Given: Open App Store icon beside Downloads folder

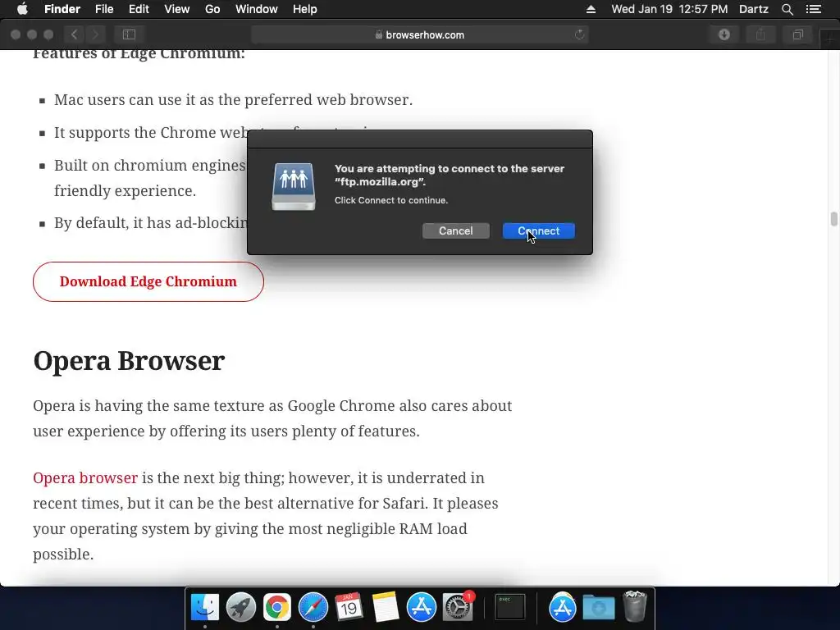Looking at the screenshot, I should pos(563,607).
